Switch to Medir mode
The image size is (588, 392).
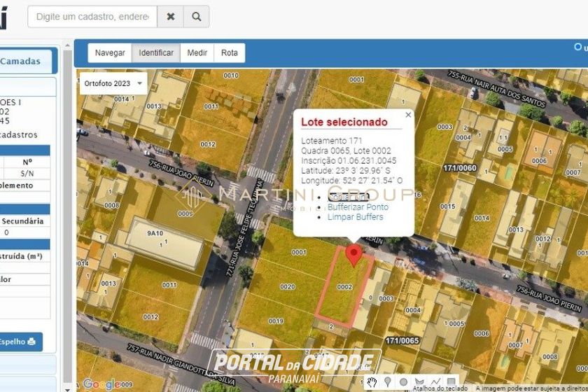tap(197, 53)
